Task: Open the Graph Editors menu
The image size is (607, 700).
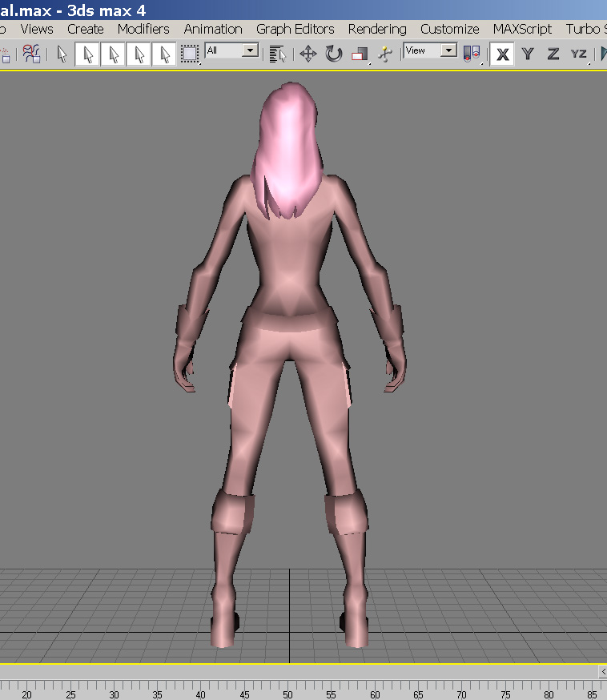Action: pyautogui.click(x=295, y=29)
